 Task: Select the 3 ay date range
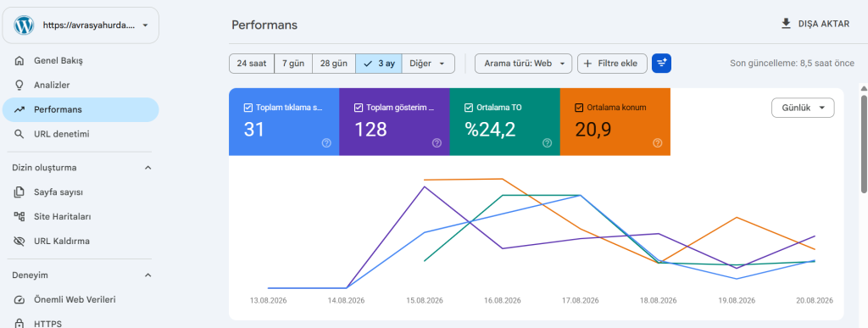[379, 63]
